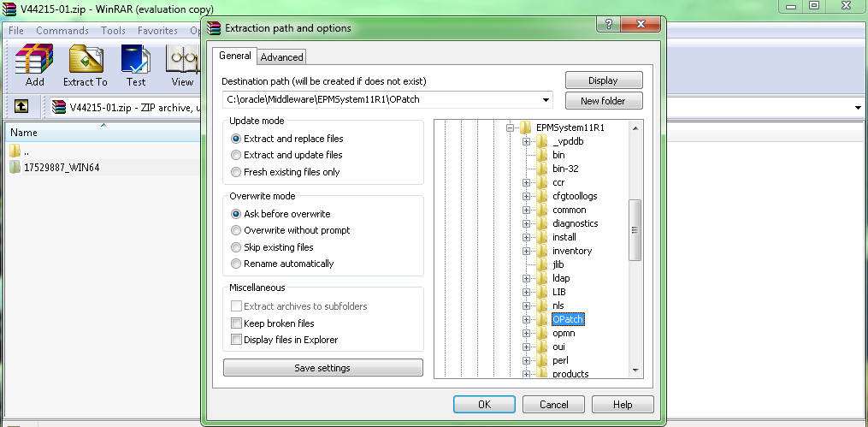868x427 pixels.
Task: Select the products folder in tree
Action: [x=570, y=374]
